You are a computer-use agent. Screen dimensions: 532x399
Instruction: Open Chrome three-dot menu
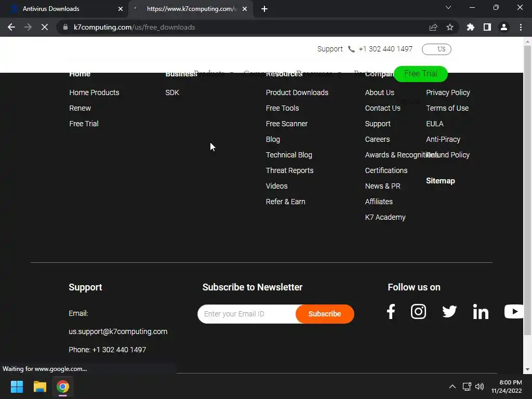pyautogui.click(x=521, y=27)
